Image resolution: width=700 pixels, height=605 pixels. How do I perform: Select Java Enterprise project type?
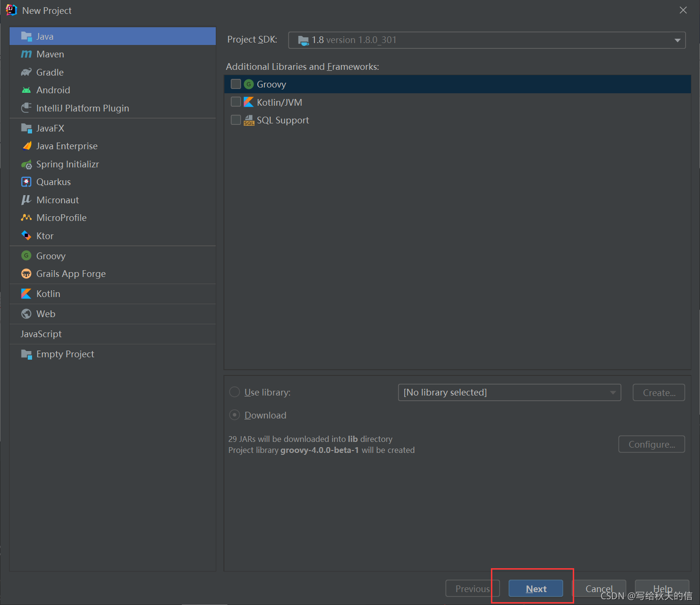[x=113, y=146]
